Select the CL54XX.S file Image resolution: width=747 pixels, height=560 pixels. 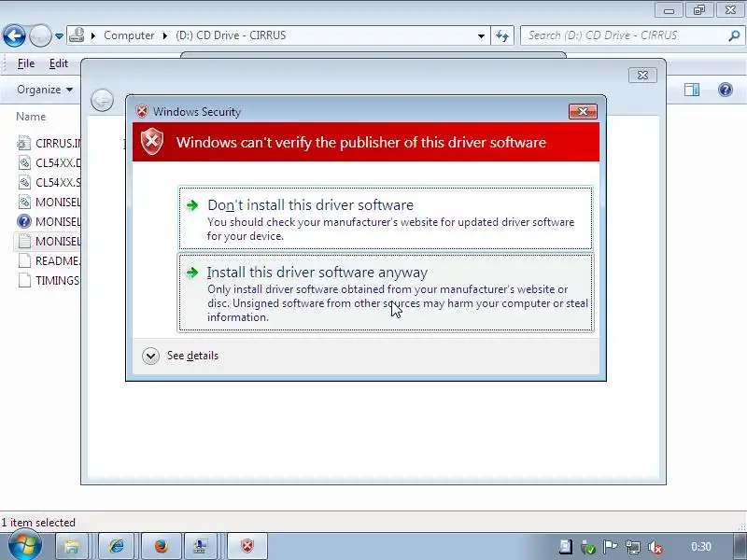(49, 182)
